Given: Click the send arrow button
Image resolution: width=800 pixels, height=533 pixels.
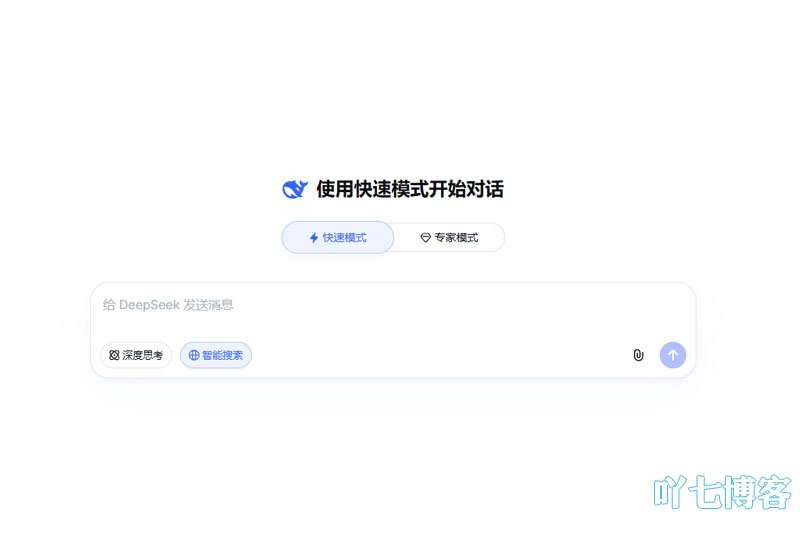Looking at the screenshot, I should pos(673,355).
